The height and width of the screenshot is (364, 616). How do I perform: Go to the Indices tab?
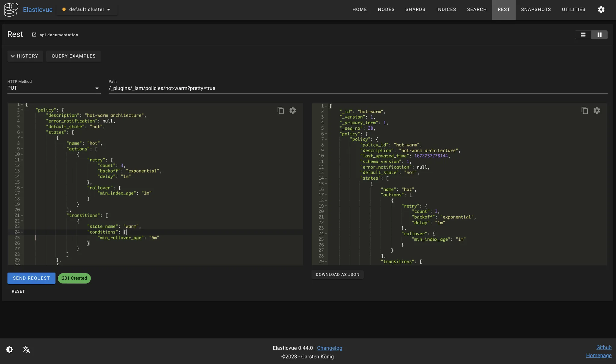click(446, 10)
